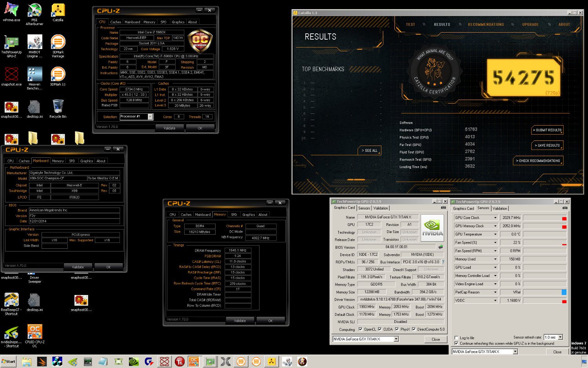Click the Catzilla certification badge
Screen dimensions: 588x368
(434, 73)
